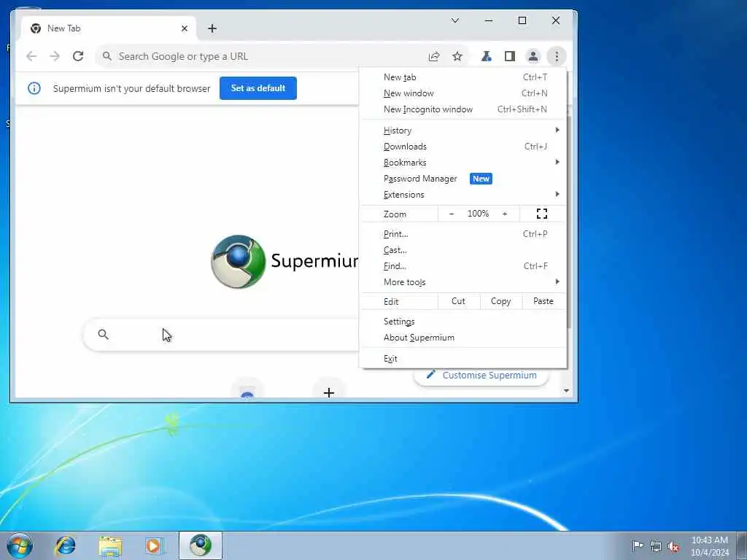
Task: Toggle the side panel icon
Action: coord(510,56)
